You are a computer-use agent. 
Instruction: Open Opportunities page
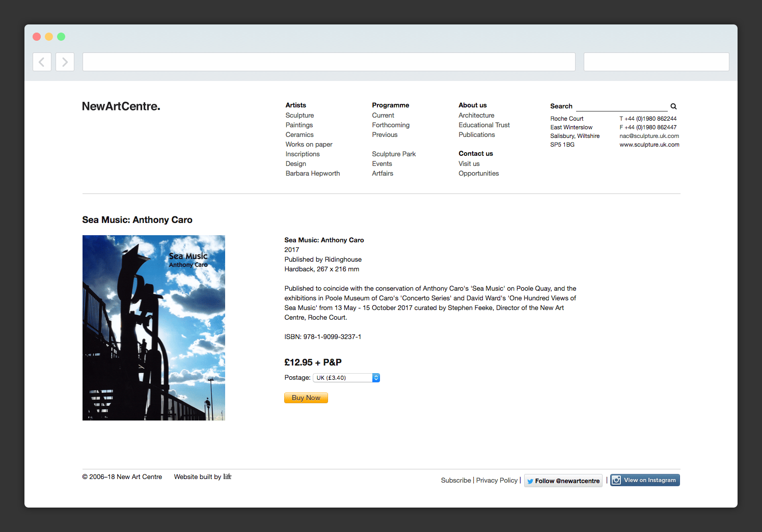(x=479, y=173)
